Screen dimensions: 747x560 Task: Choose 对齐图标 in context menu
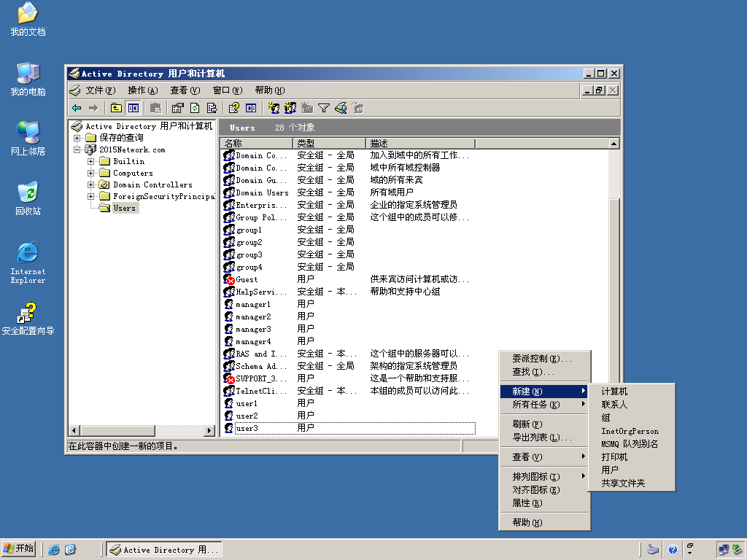click(x=544, y=490)
